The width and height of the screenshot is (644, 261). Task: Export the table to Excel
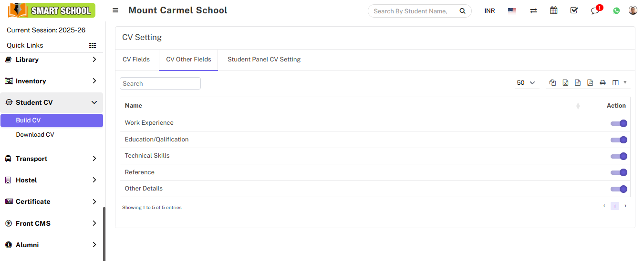tap(565, 83)
